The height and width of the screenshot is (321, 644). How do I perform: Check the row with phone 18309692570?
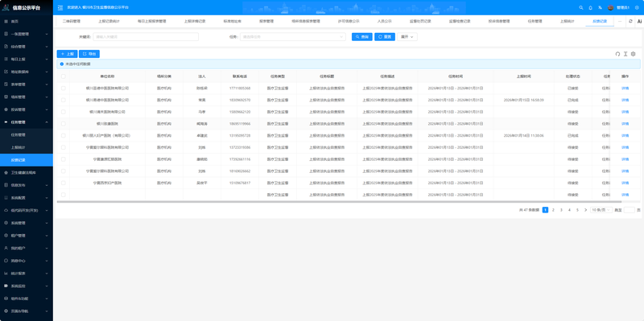[x=64, y=100]
